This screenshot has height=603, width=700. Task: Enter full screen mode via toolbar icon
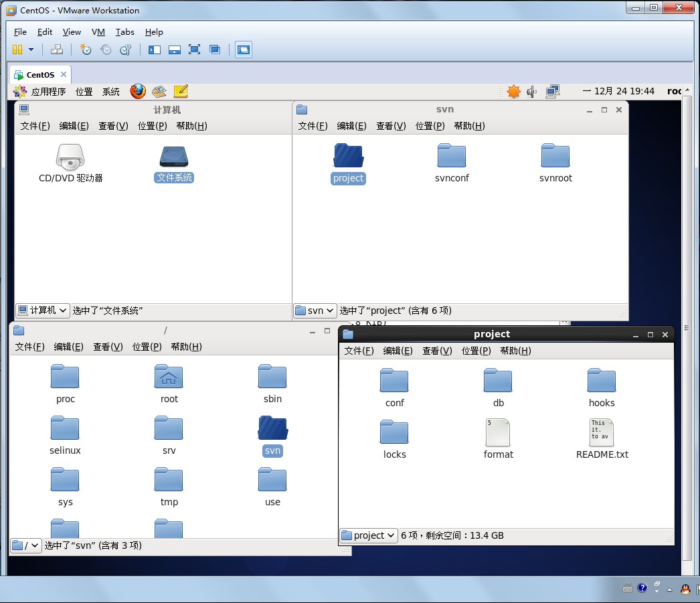tap(194, 50)
